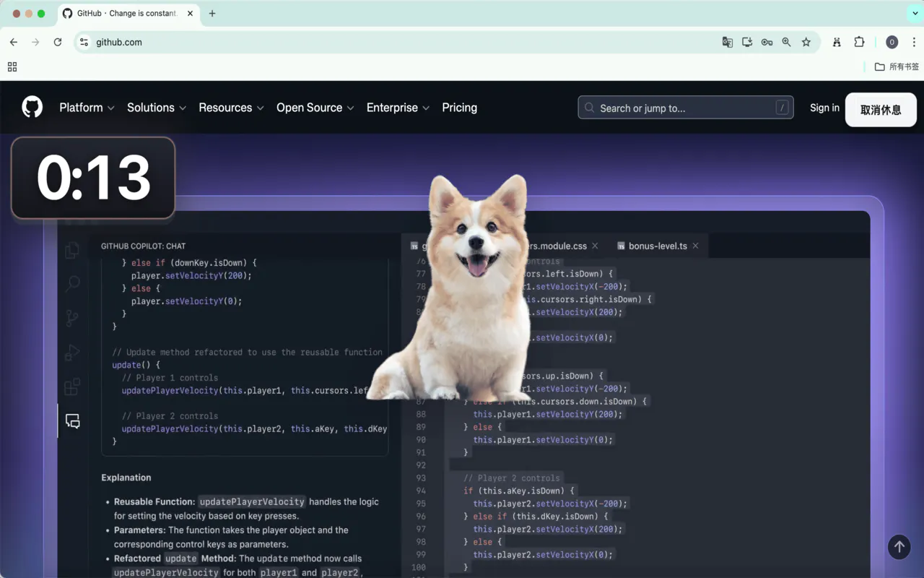Click the "update() {" line in chat

point(136,365)
